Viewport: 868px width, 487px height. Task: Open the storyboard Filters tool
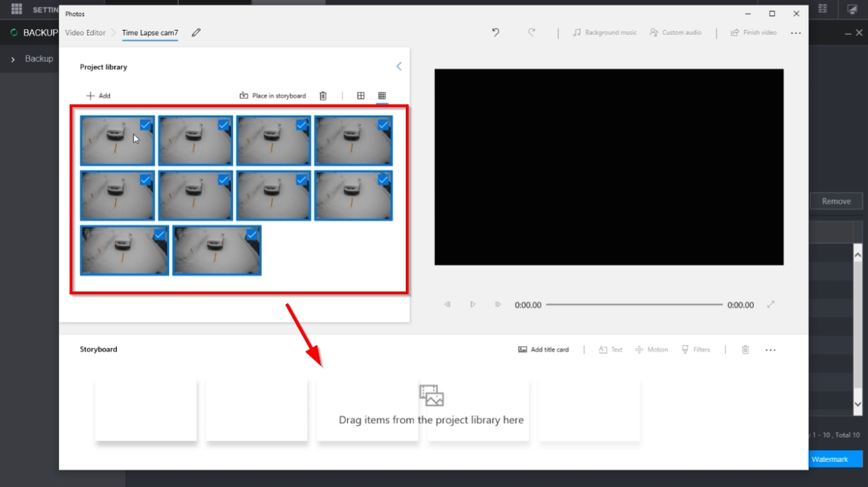(695, 350)
